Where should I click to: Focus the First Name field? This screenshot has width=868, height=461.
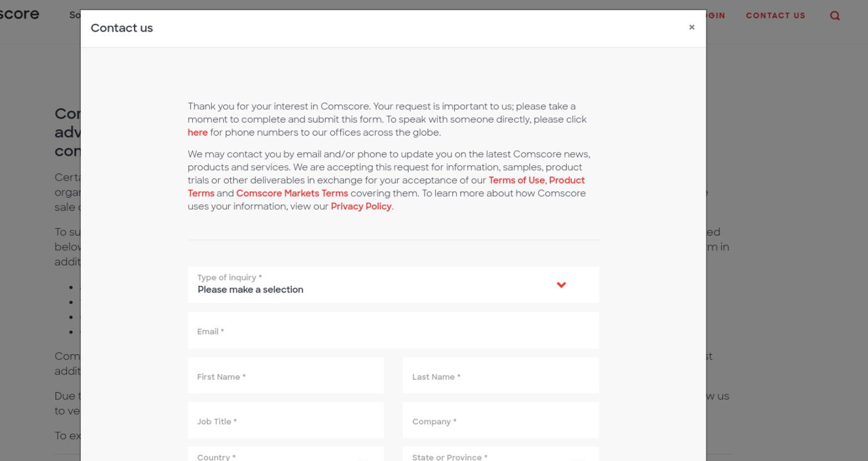[x=285, y=375]
